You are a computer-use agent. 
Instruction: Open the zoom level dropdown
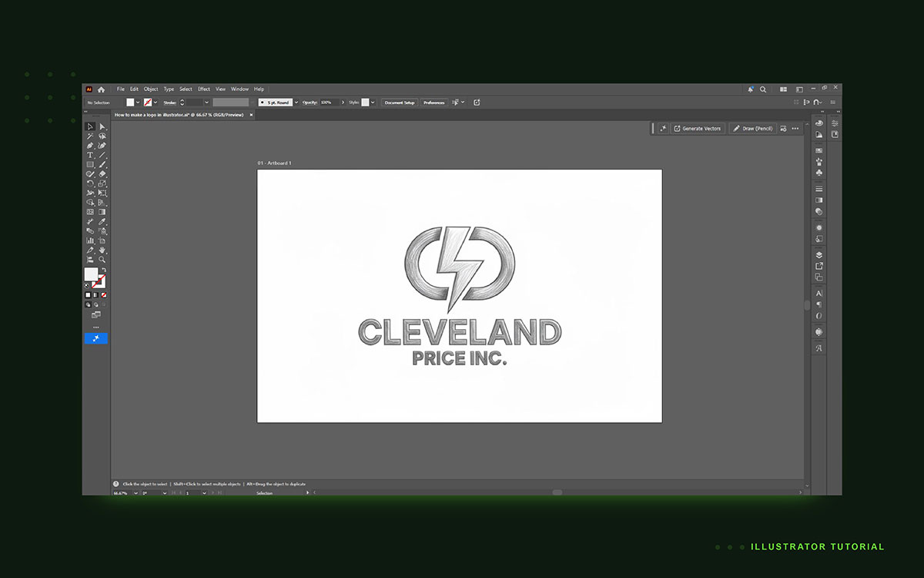[x=136, y=492]
